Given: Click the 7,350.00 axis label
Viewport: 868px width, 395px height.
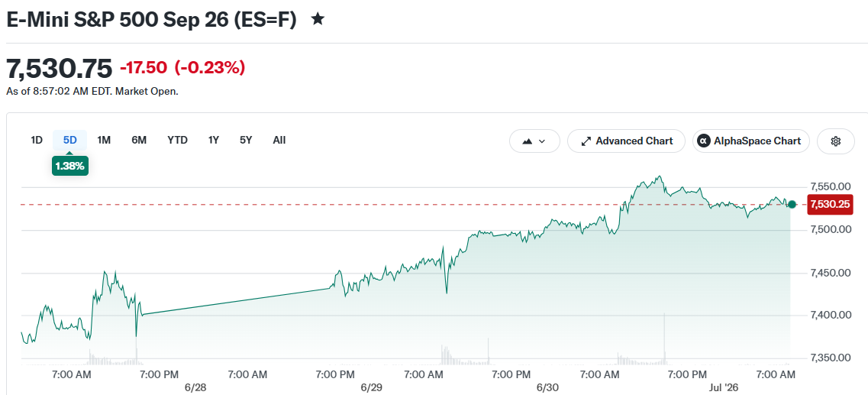Looking at the screenshot, I should point(831,358).
